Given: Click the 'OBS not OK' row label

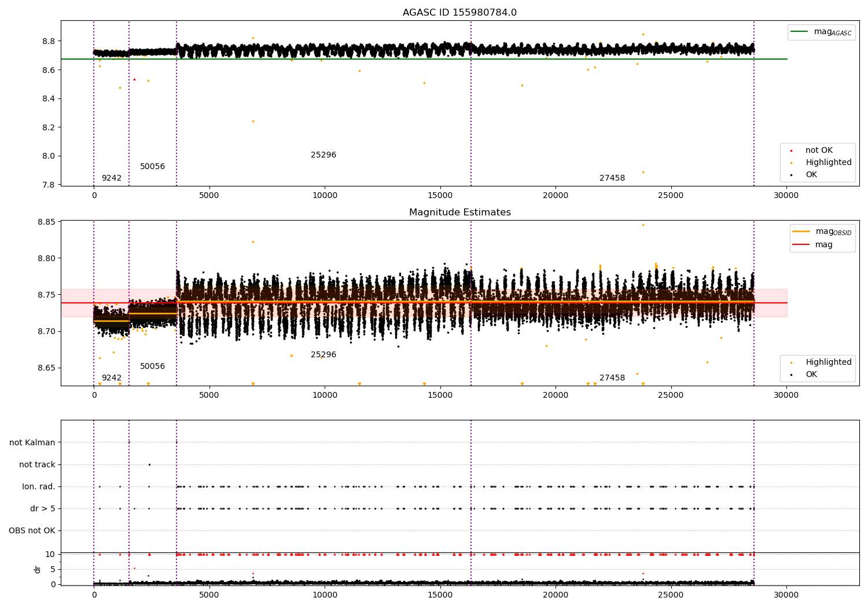Looking at the screenshot, I should [x=32, y=531].
